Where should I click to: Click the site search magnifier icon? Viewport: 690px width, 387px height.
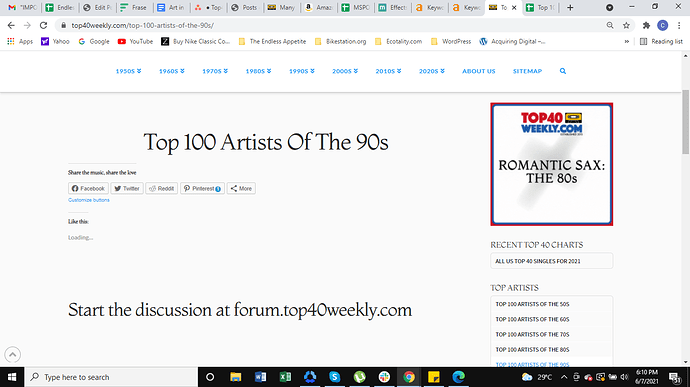click(x=563, y=71)
